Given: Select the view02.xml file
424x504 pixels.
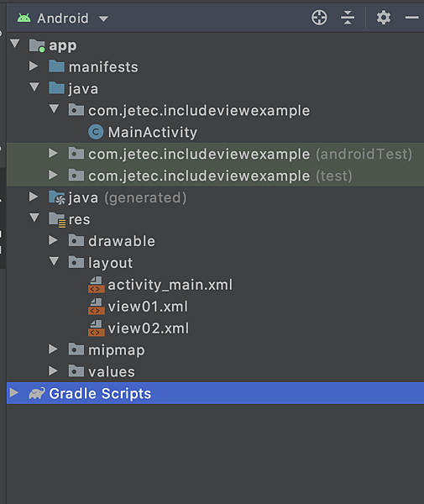Looking at the screenshot, I should tap(149, 328).
